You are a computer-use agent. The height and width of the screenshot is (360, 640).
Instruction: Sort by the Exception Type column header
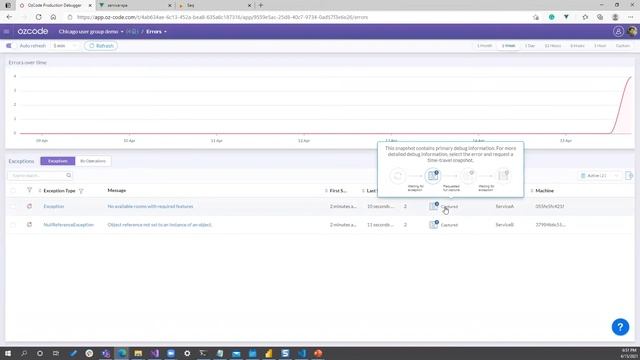(59, 191)
